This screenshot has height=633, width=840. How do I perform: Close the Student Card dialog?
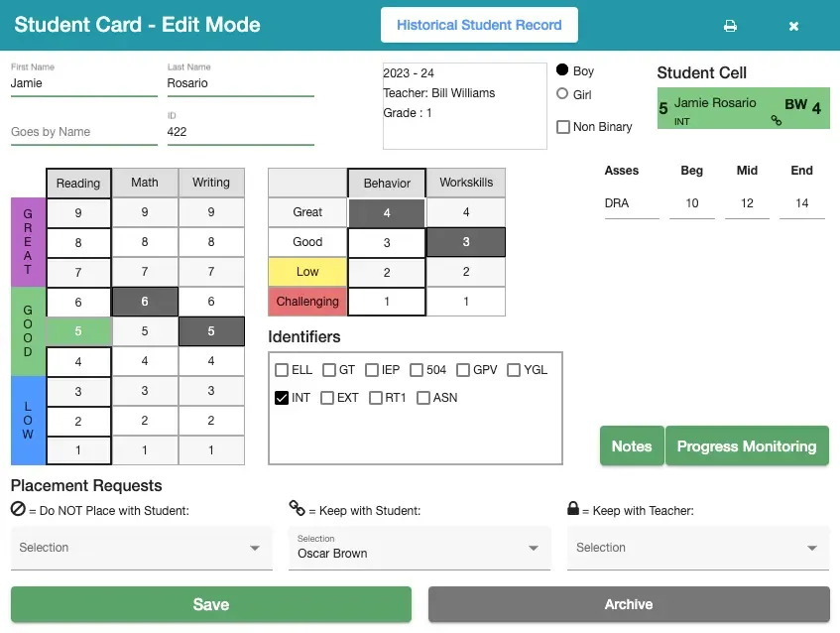(x=793, y=26)
